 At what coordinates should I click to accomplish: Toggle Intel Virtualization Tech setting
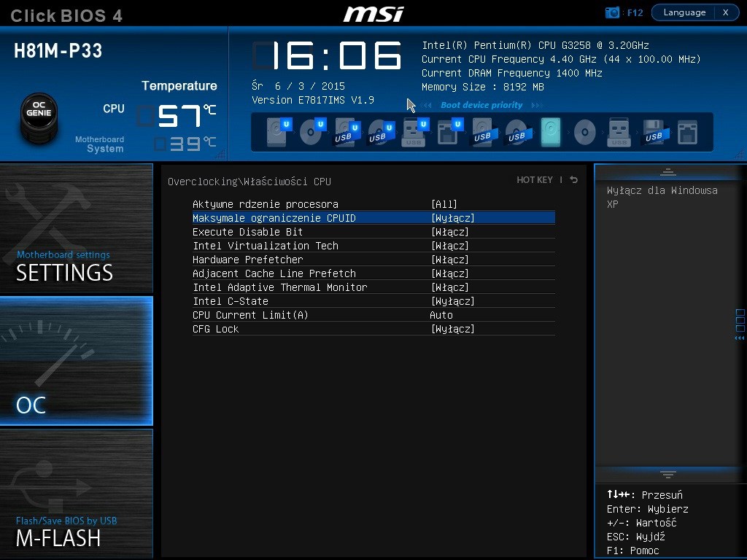449,246
